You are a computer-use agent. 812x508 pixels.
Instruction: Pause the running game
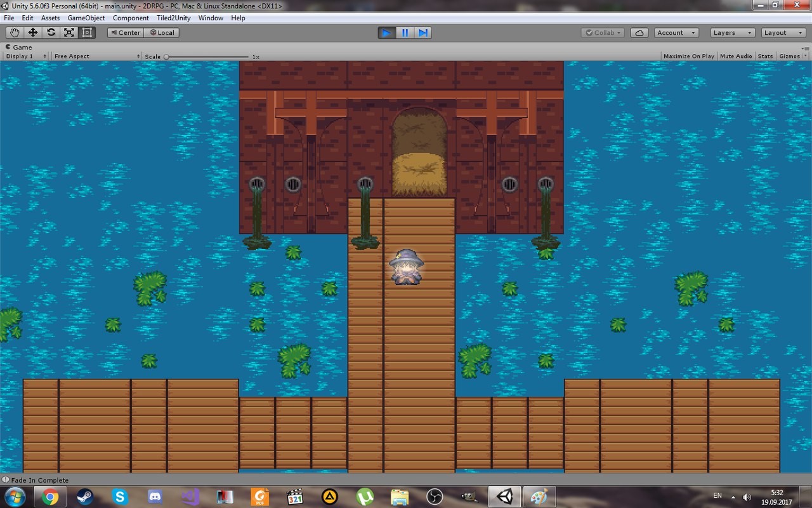[405, 32]
